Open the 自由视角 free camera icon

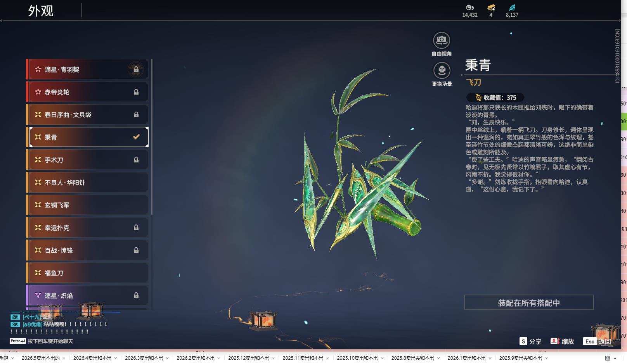coord(442,40)
